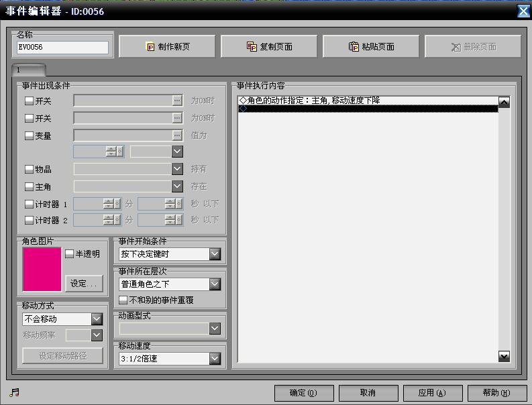This screenshot has height=405, width=532.
Task: Enable the first 开关 condition checkbox
Action: (29, 101)
